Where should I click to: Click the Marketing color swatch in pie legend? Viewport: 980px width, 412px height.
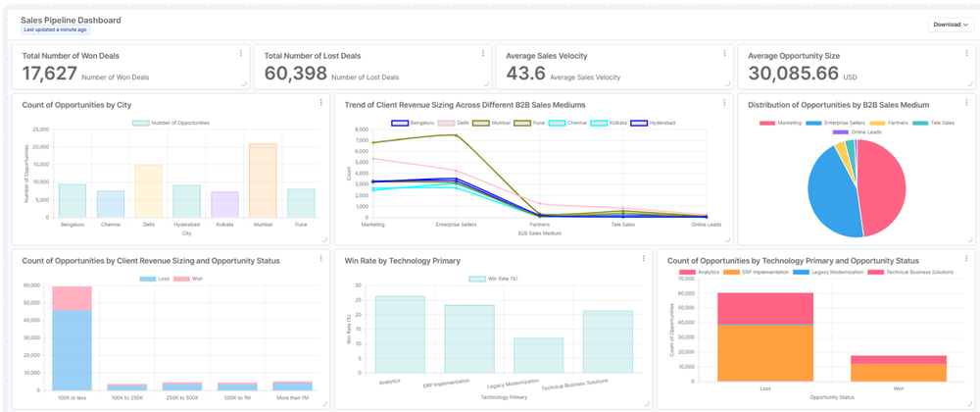pos(766,123)
